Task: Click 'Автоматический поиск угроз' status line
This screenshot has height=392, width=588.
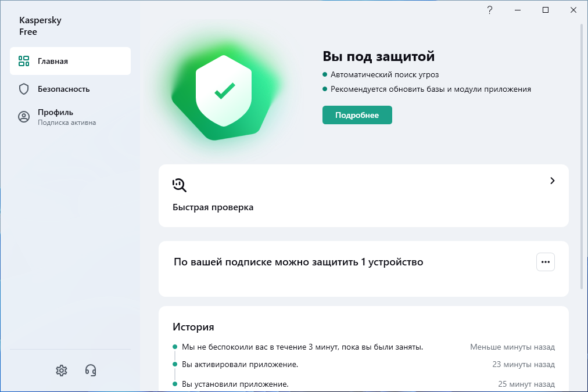Action: pos(385,74)
